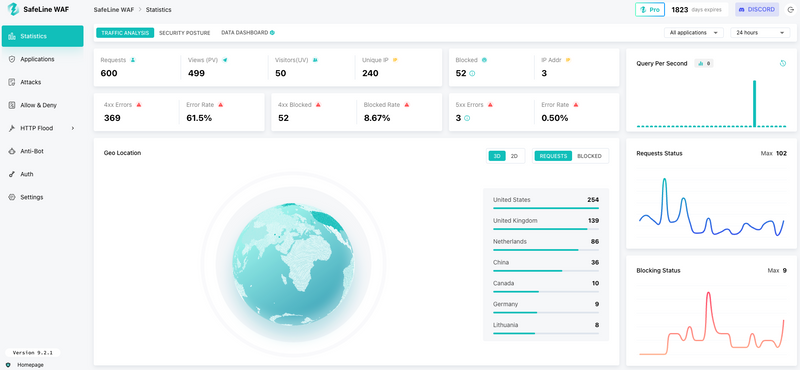Click the Data Dashboard badge icon
The width and height of the screenshot is (800, 370).
(x=272, y=33)
